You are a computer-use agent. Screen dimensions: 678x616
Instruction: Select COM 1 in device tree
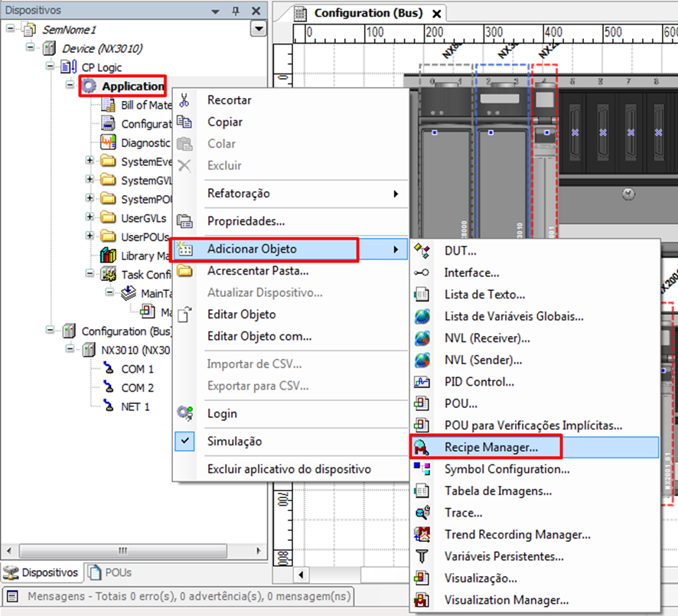pos(137,369)
